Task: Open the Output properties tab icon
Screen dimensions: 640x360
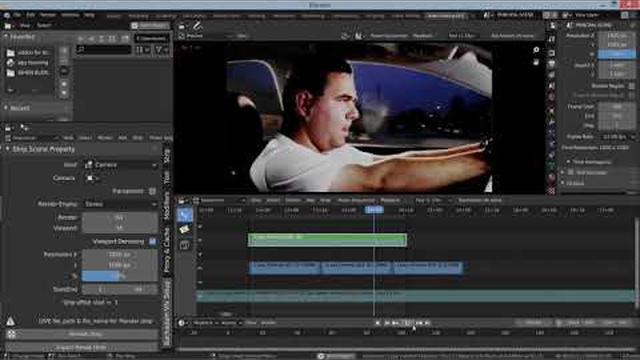Action: pyautogui.click(x=552, y=64)
